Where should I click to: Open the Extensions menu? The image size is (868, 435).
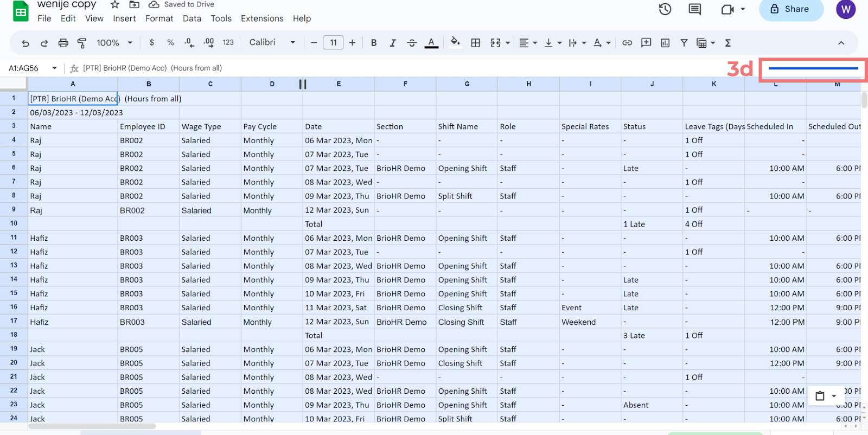click(x=262, y=18)
